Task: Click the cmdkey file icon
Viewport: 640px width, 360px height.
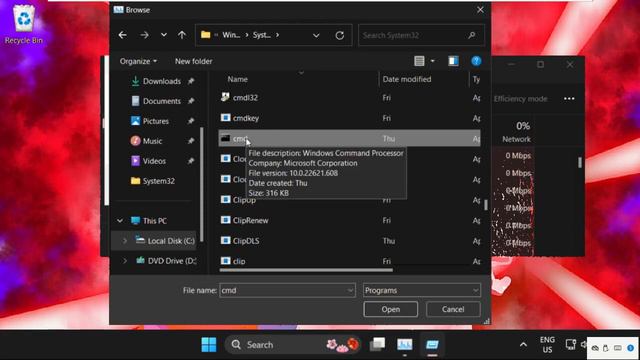Action: click(225, 118)
